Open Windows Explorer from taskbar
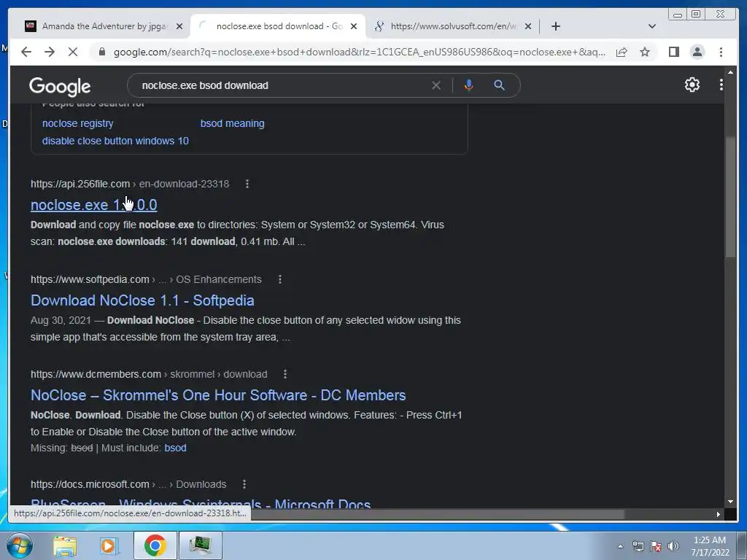The width and height of the screenshot is (747, 560). [x=65, y=545]
